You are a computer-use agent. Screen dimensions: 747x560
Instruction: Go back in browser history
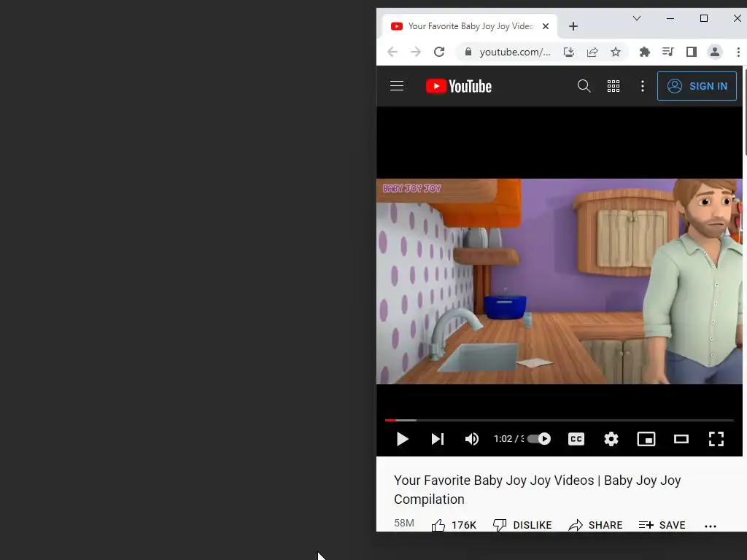pyautogui.click(x=392, y=52)
